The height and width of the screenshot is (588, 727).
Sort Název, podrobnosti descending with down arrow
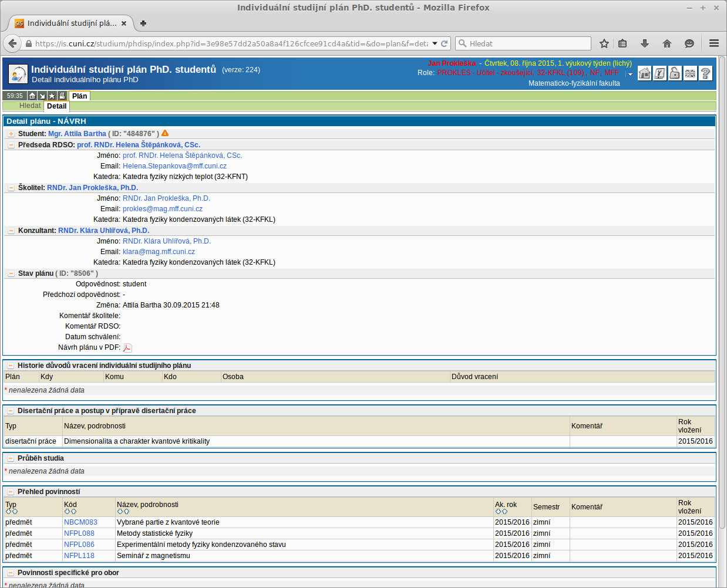pyautogui.click(x=120, y=512)
